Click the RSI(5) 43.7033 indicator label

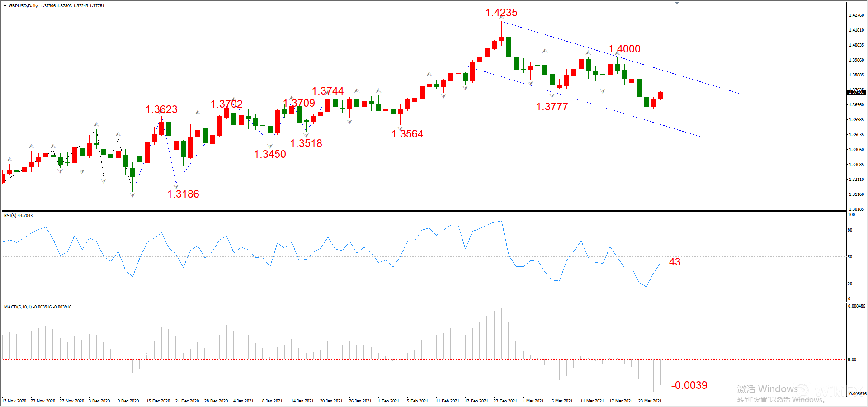click(19, 216)
